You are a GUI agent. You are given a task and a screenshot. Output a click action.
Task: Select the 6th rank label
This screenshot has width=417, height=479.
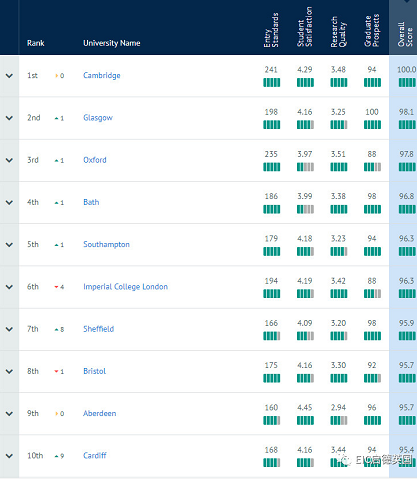pyautogui.click(x=33, y=287)
